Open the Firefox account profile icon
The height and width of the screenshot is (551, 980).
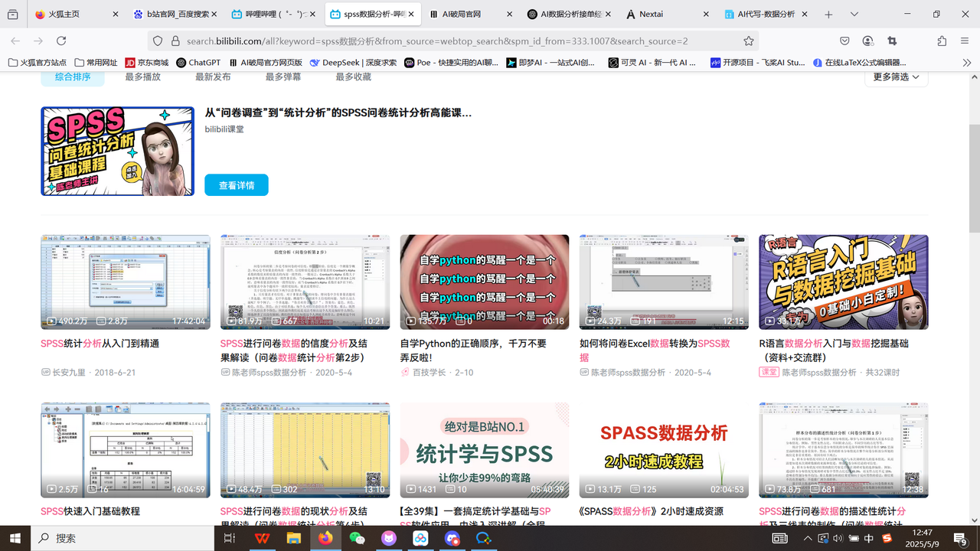(x=867, y=41)
